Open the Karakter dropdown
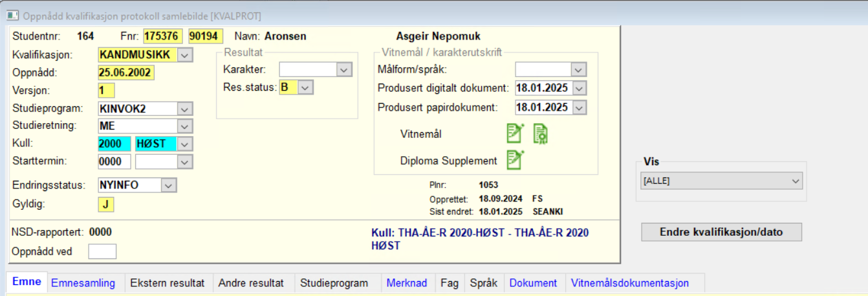The height and width of the screenshot is (296, 868). [x=343, y=69]
